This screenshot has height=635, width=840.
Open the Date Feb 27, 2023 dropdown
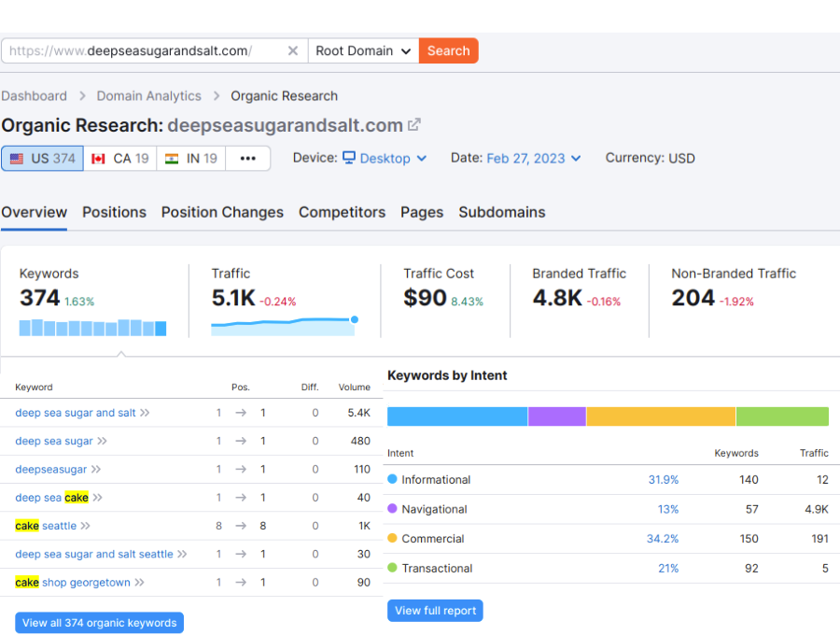534,158
